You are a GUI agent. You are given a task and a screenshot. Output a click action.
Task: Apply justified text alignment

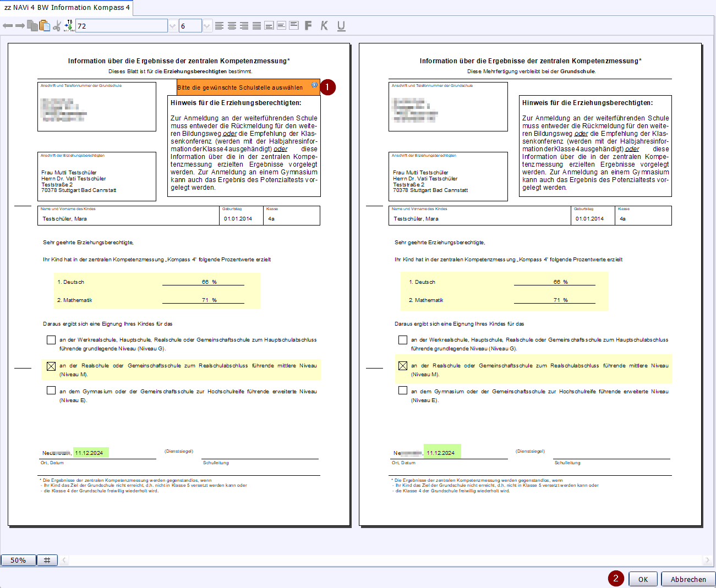tap(256, 26)
